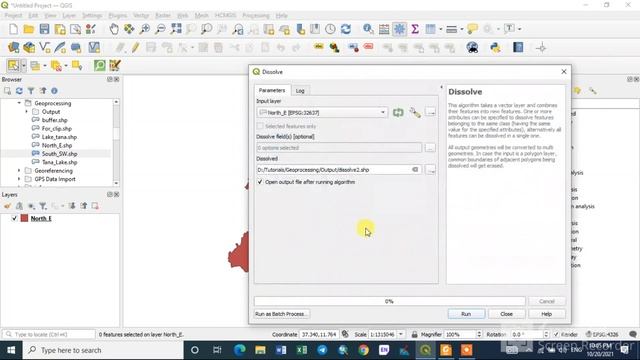The width and height of the screenshot is (640, 360).
Task: Open the Scale dropdown in status bar
Action: (x=401, y=334)
